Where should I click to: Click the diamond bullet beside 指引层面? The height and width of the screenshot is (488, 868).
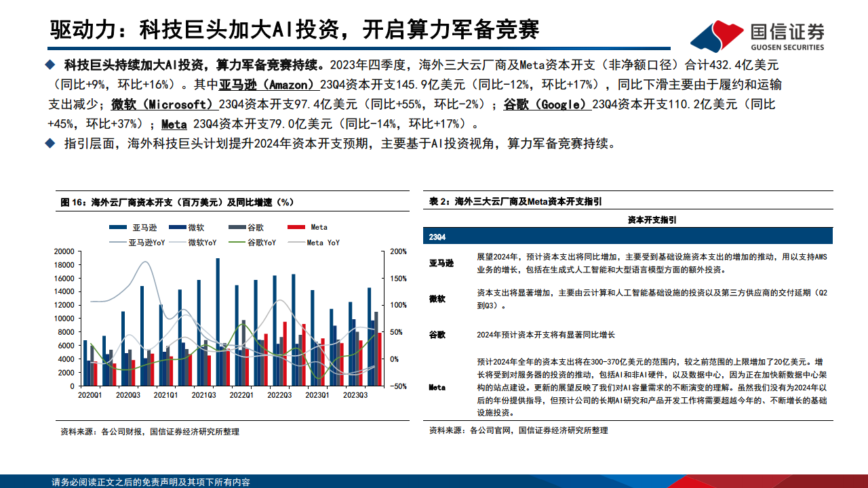pyautogui.click(x=50, y=142)
